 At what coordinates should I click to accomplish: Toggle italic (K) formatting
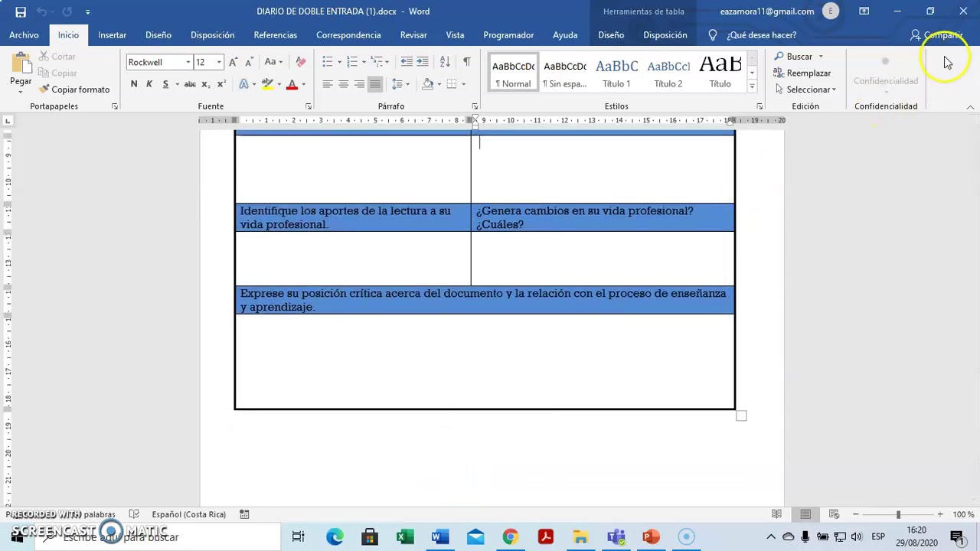(149, 84)
